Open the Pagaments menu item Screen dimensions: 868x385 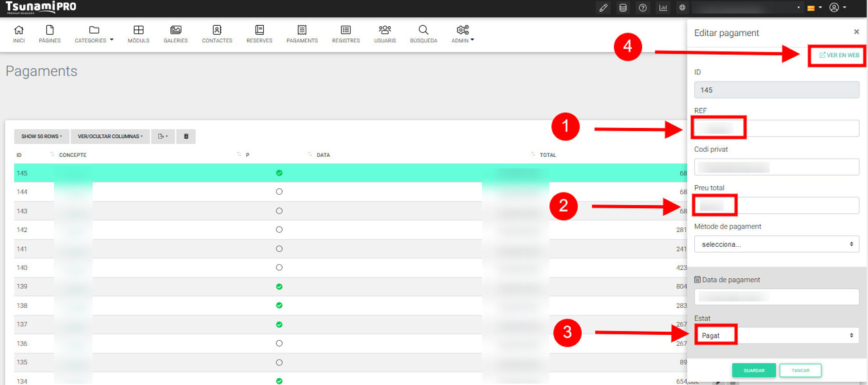click(x=302, y=34)
